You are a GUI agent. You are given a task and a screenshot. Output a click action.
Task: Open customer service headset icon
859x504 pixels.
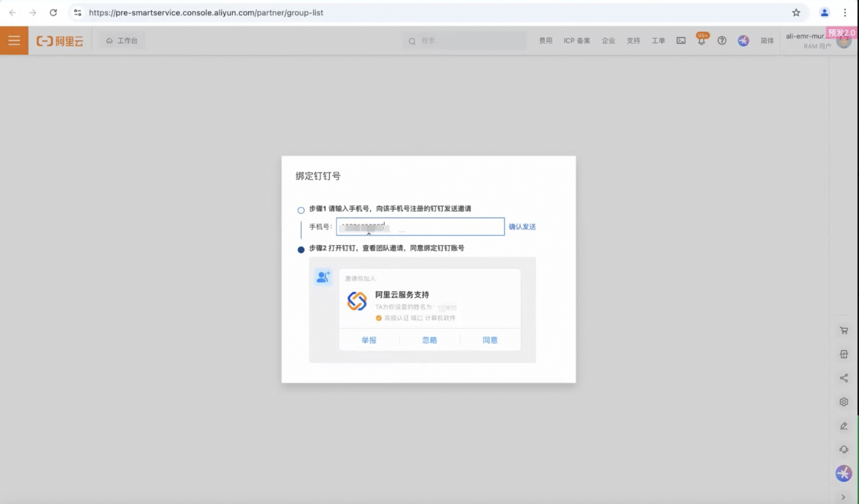pyautogui.click(x=844, y=450)
